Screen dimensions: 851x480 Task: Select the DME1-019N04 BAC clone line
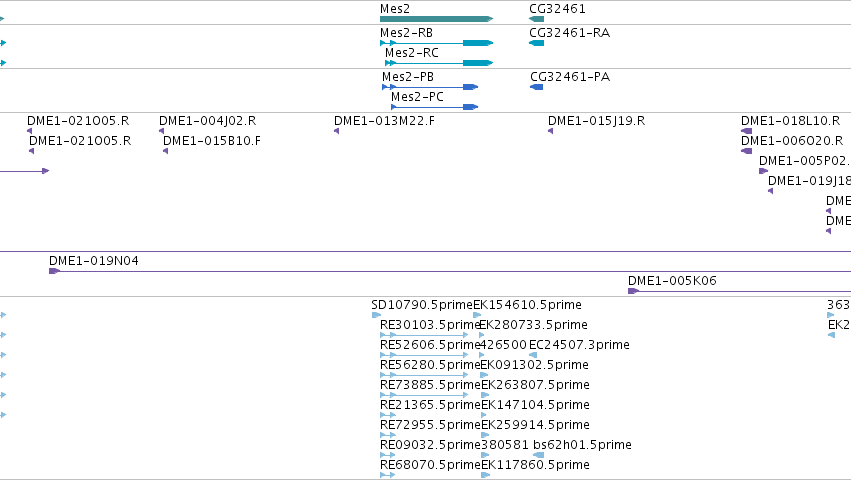pos(450,271)
